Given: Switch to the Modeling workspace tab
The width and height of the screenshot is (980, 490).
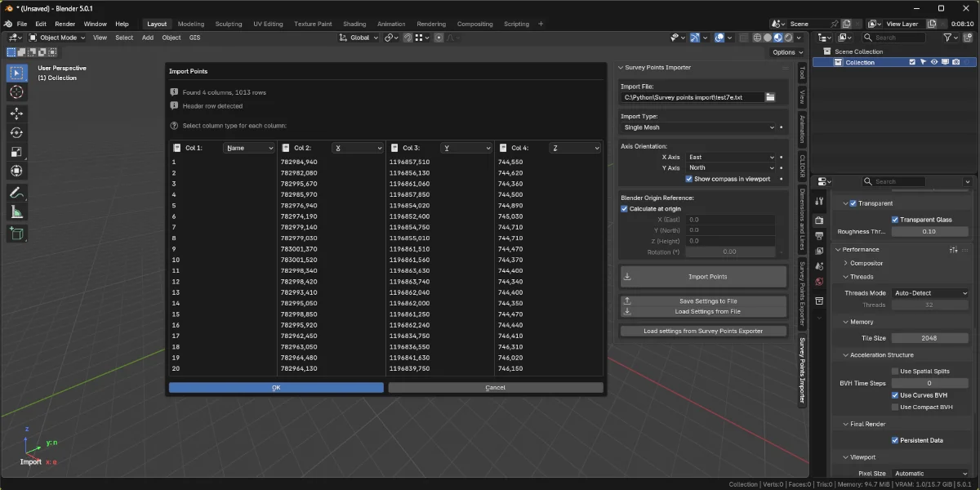Looking at the screenshot, I should tap(190, 24).
